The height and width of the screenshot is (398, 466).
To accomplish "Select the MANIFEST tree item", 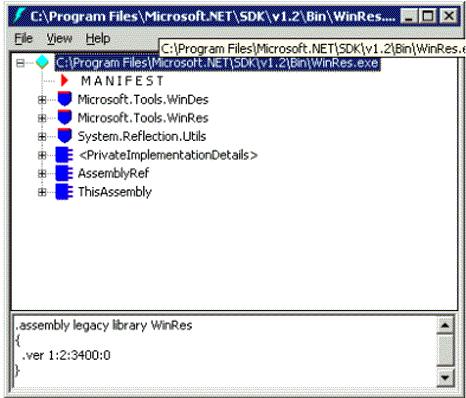I will tap(122, 81).
